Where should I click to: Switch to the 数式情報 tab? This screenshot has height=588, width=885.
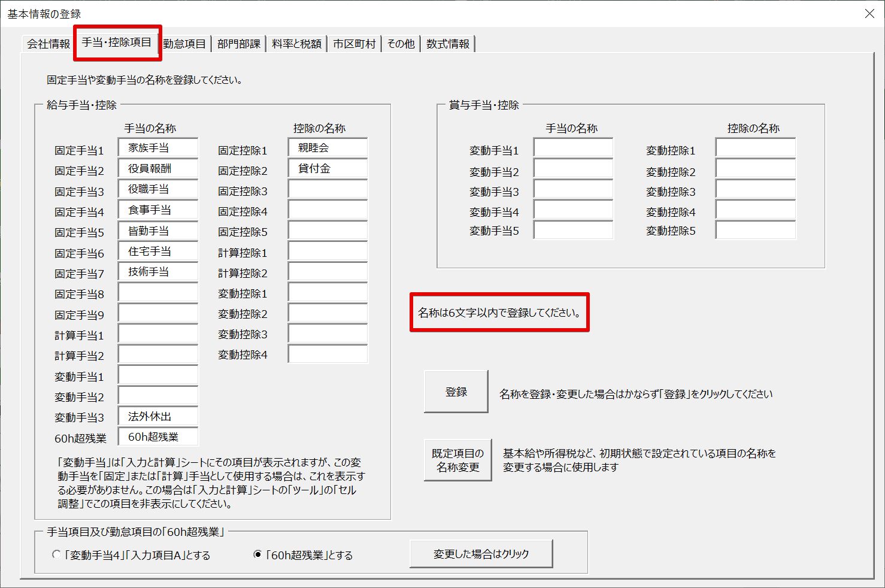(x=448, y=44)
